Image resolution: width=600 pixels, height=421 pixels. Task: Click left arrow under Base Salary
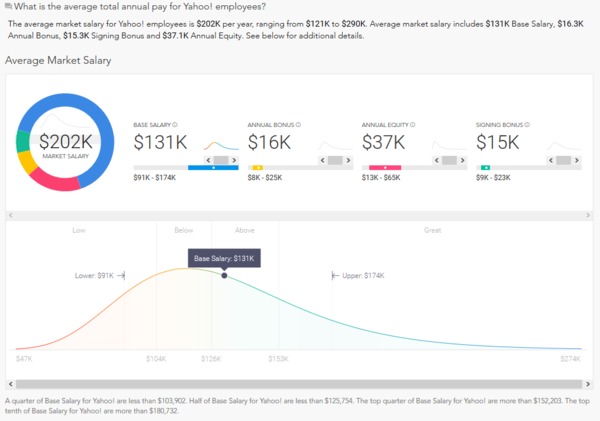pyautogui.click(x=208, y=160)
